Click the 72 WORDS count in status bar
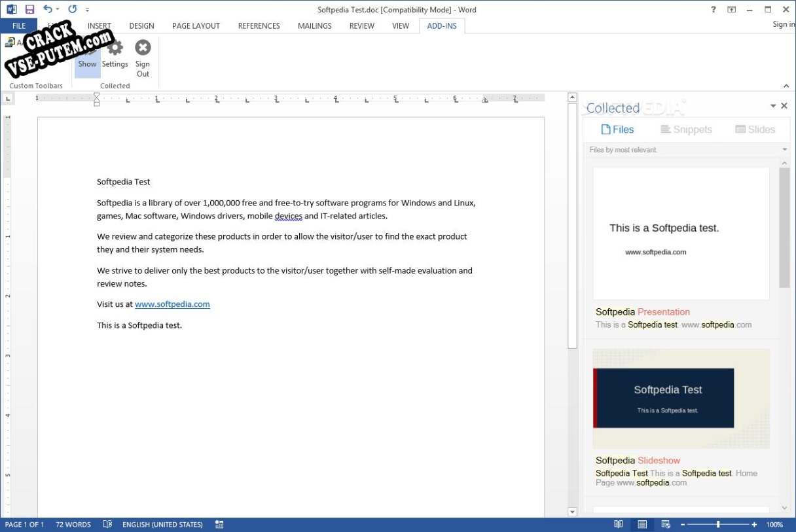Image resolution: width=796 pixels, height=532 pixels. (x=73, y=525)
